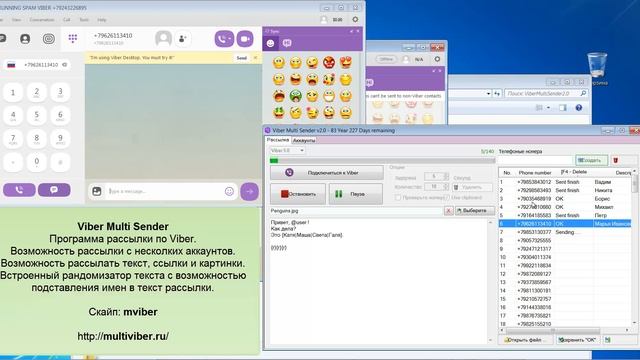Toggle the 'Use clipboard' checkbox
The height and width of the screenshot is (360, 640).
447,198
